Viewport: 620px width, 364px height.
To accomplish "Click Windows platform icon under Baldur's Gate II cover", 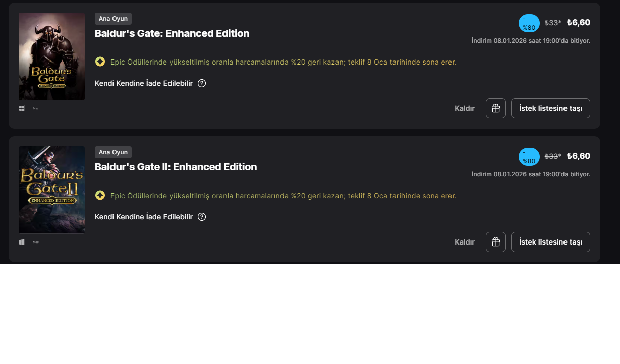I will click(x=22, y=242).
